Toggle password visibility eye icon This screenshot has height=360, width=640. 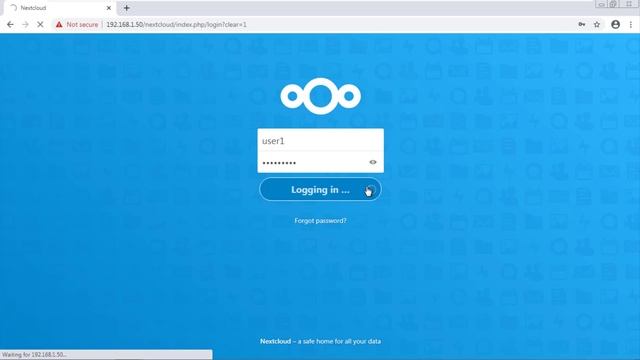pyautogui.click(x=373, y=162)
